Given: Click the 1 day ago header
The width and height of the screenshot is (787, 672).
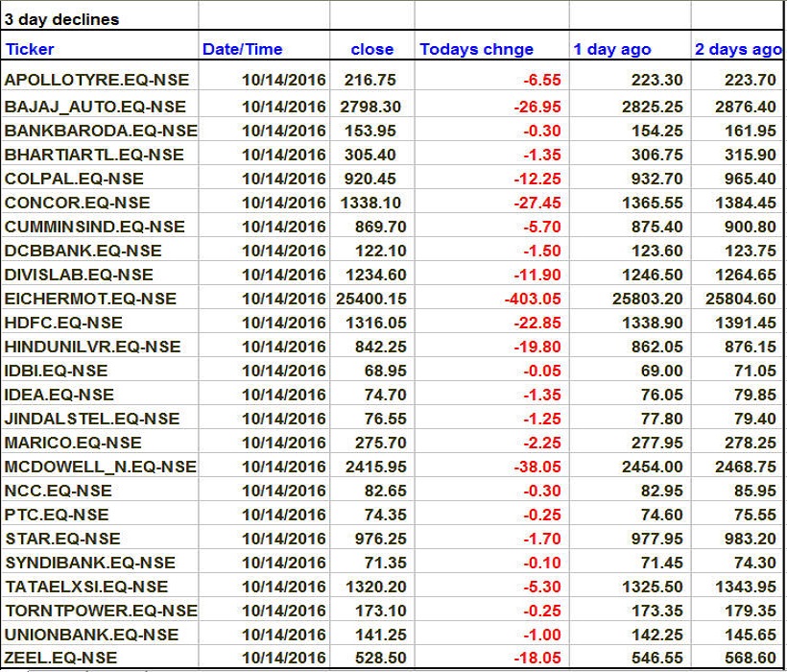Looking at the screenshot, I should coord(612,49).
